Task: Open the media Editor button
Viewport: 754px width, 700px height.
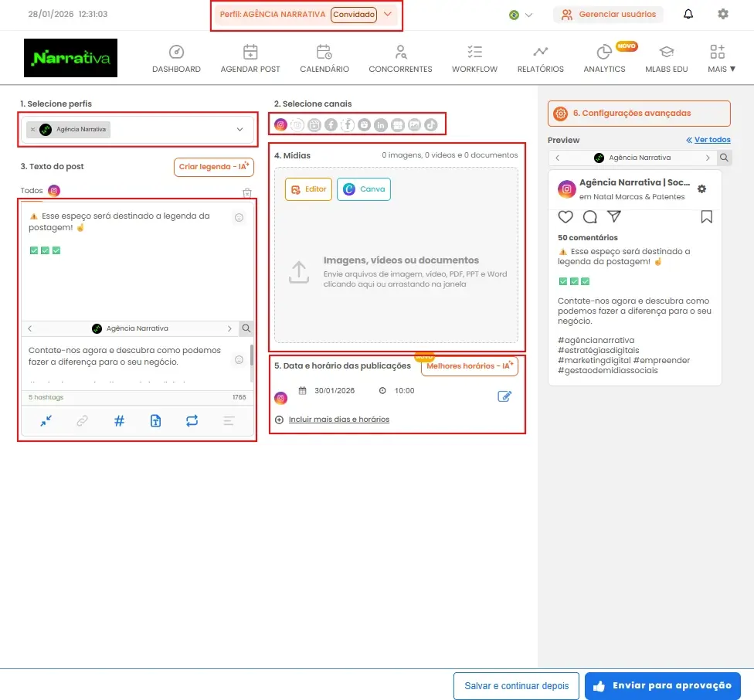Action: 309,189
